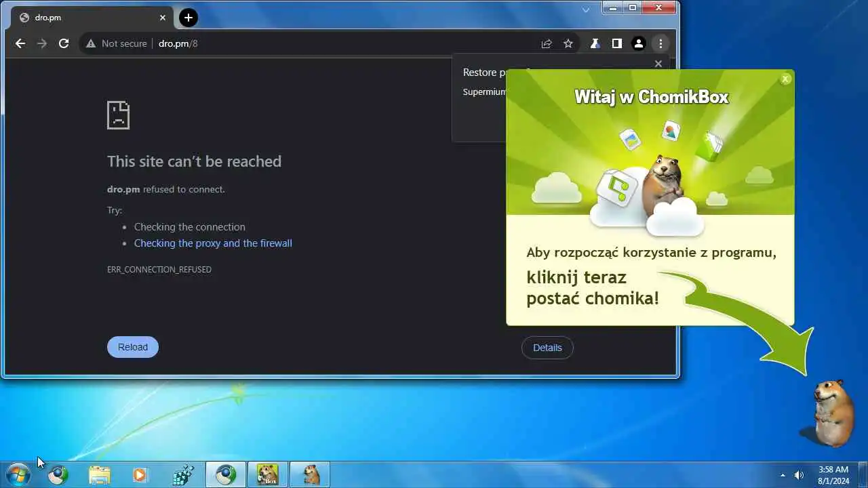Open the three-dot browser menu
The image size is (868, 488).
pyautogui.click(x=660, y=43)
